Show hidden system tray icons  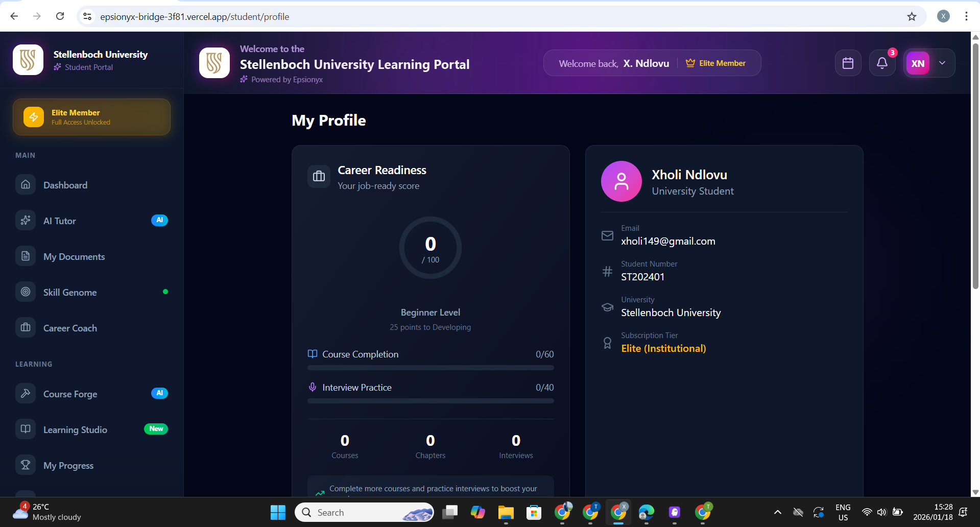tap(777, 512)
